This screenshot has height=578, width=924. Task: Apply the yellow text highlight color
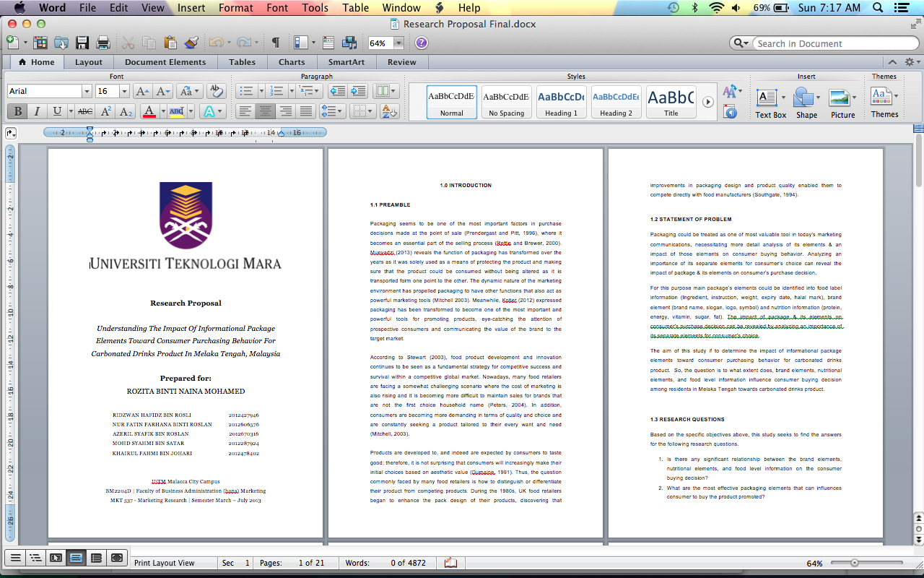[x=177, y=111]
